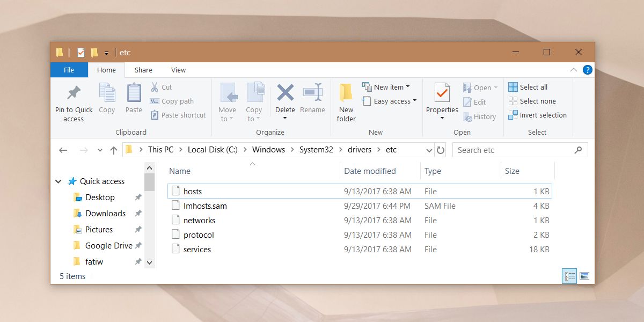Click the Search etc input box
Viewport: 644px width, 322px height.
[514, 150]
